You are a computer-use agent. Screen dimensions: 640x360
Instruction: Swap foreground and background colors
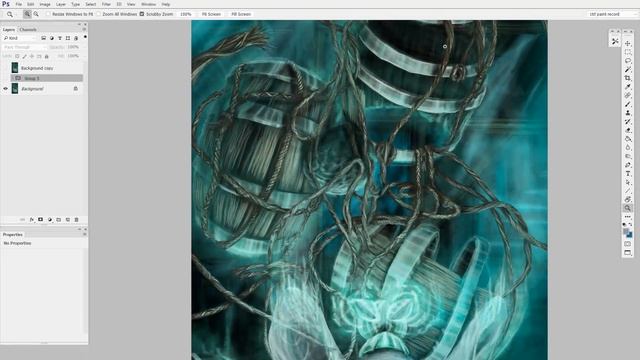[630, 224]
